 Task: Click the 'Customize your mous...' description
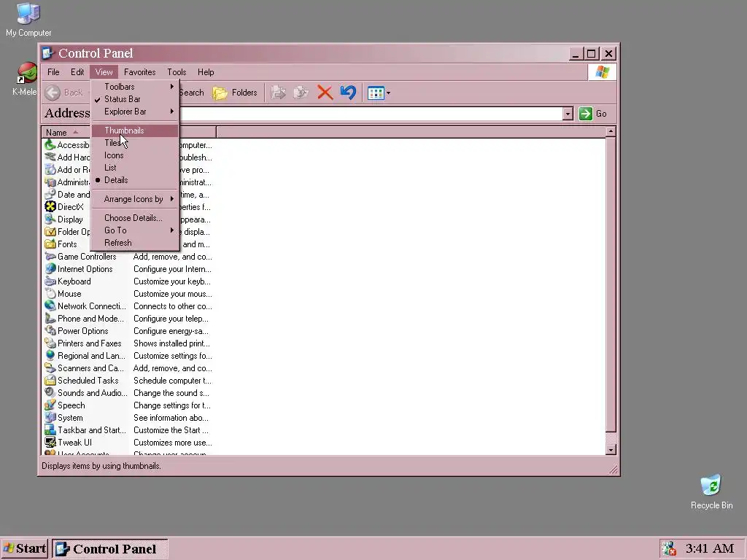(173, 294)
